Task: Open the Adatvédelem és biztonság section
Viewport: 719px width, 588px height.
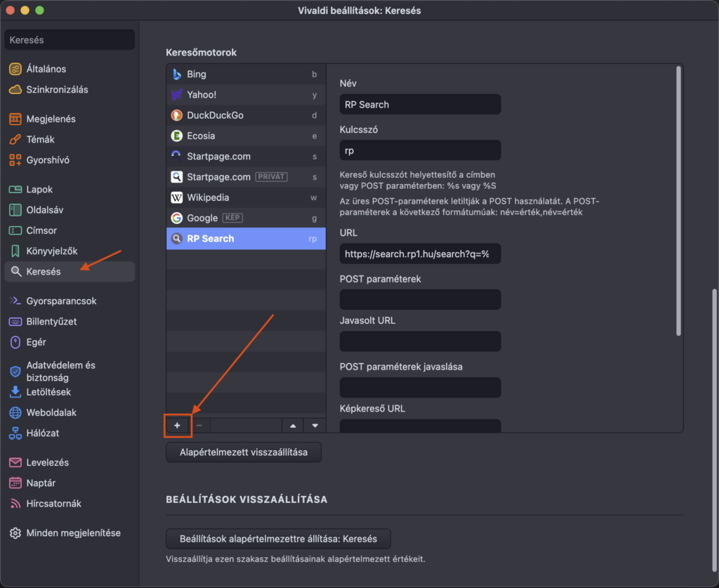Action: pyautogui.click(x=70, y=372)
